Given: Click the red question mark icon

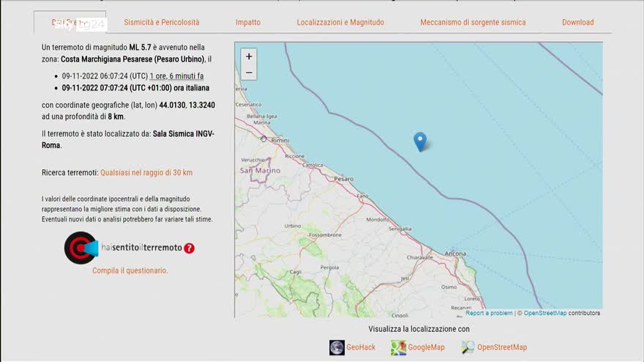Looking at the screenshot, I should [x=189, y=248].
